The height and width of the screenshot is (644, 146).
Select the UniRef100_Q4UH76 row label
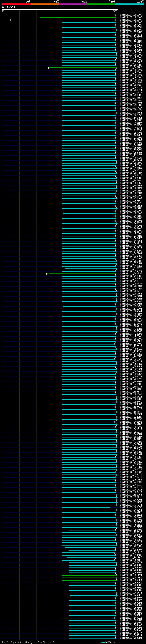[x=131, y=593]
